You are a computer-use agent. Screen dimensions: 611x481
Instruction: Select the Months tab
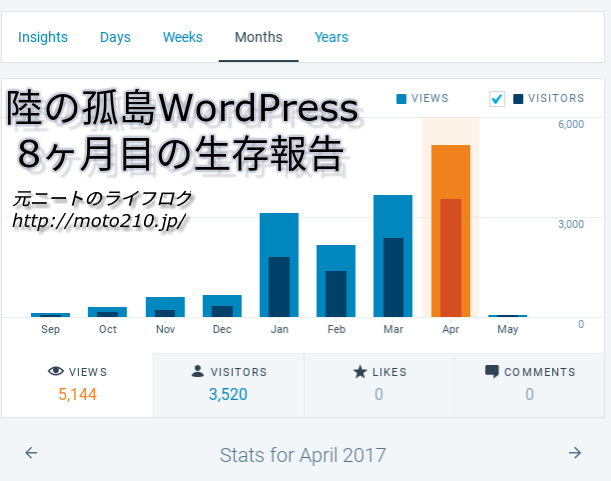tap(258, 37)
